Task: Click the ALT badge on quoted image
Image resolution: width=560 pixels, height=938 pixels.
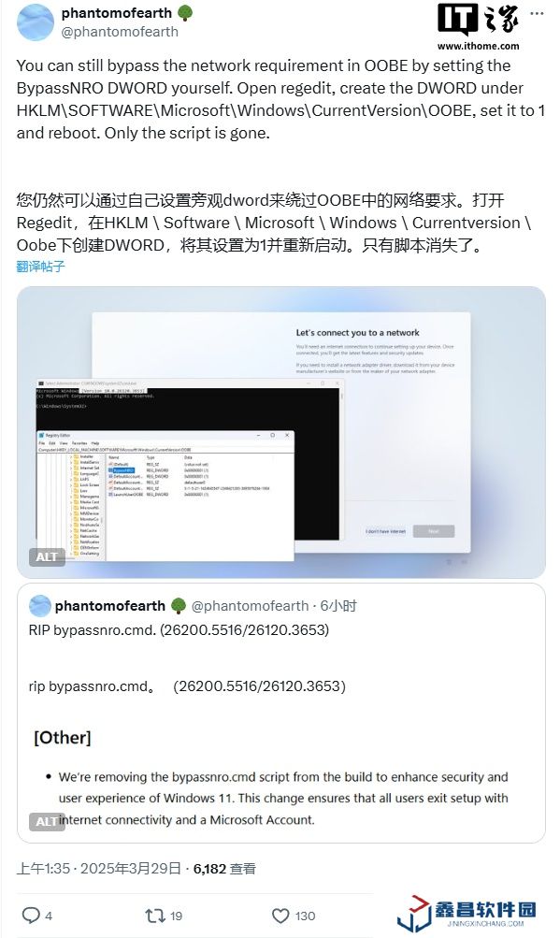Action: click(x=46, y=821)
